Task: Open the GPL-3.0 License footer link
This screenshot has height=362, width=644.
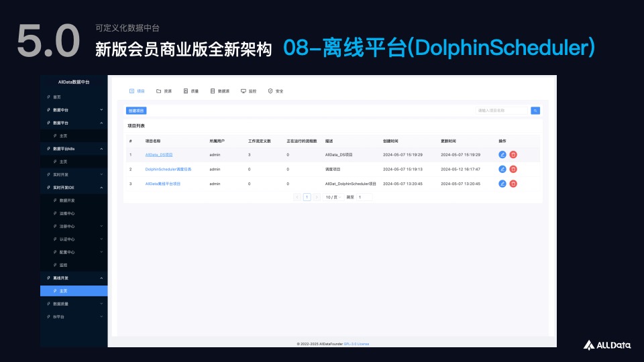Action: tap(356, 344)
